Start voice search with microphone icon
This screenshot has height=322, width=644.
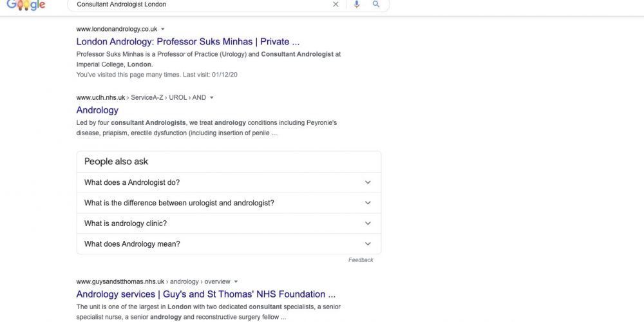click(x=357, y=5)
